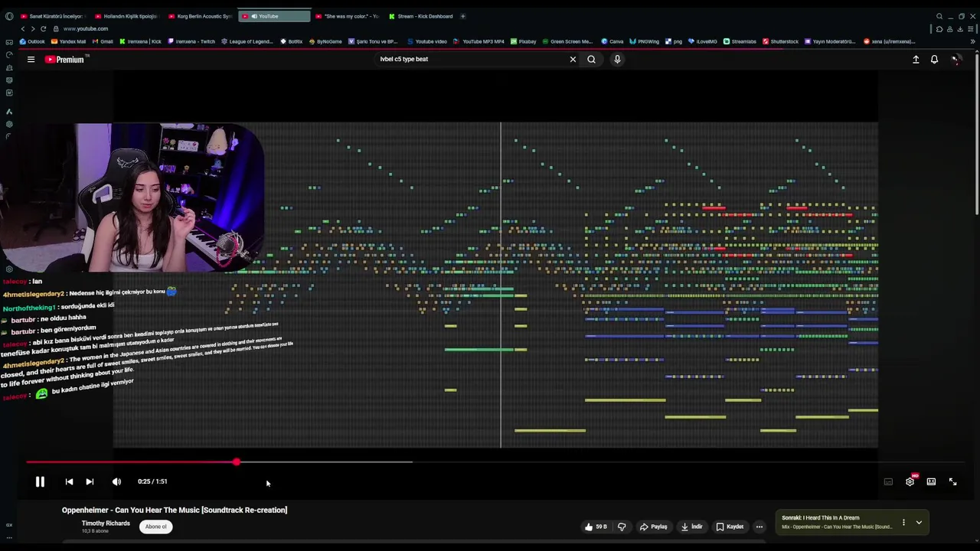The image size is (980, 551).
Task: Open League of Legends bookmark
Action: click(x=247, y=41)
